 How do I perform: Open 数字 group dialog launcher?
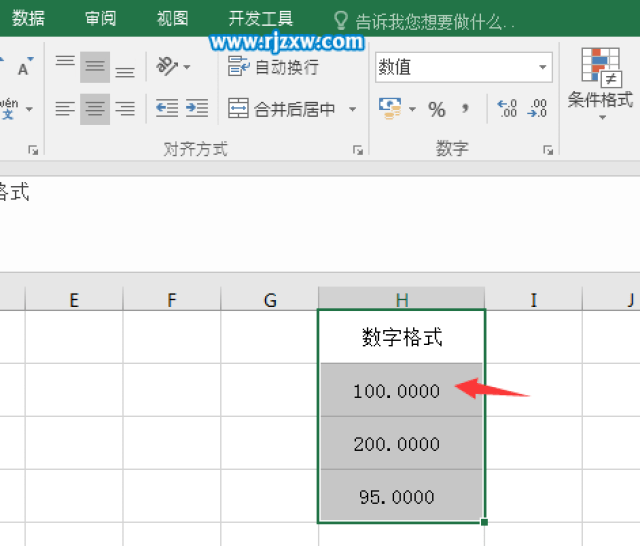tap(548, 150)
